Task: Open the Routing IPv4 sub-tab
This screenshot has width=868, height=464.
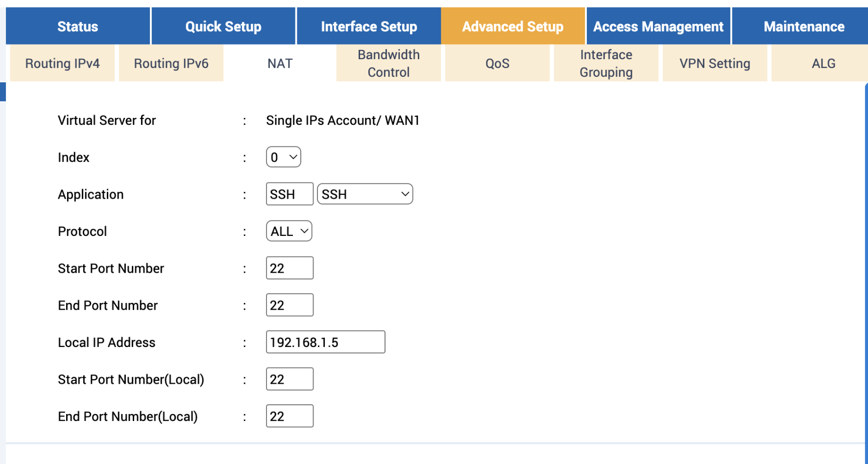Action: pyautogui.click(x=62, y=64)
